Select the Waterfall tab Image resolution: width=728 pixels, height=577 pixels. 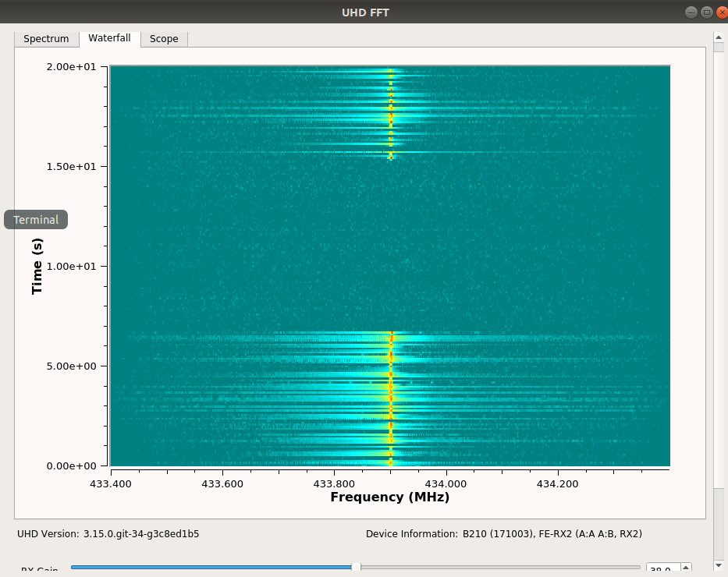click(109, 38)
